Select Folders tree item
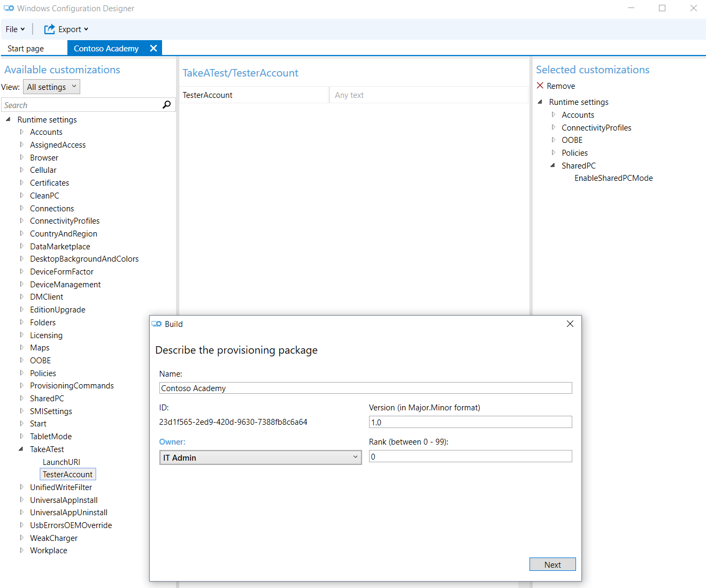The width and height of the screenshot is (706, 588). (x=43, y=323)
